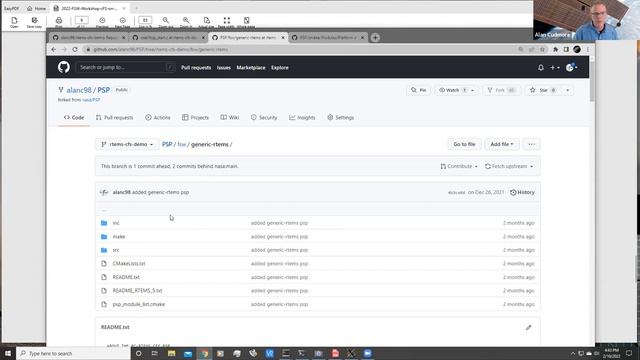Expand the Fetch upstream dropdown
This screenshot has height=360, width=640.
509,167
